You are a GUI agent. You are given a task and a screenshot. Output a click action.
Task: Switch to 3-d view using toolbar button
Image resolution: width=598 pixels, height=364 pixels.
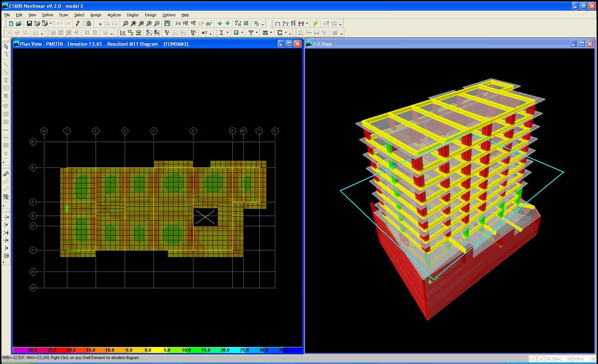[x=177, y=24]
